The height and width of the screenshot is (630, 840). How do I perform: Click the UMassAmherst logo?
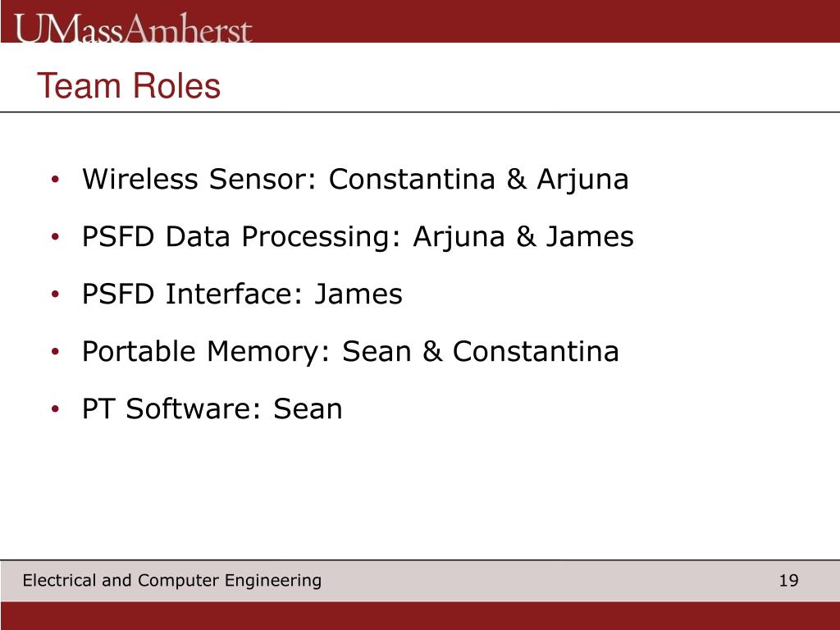click(x=133, y=28)
